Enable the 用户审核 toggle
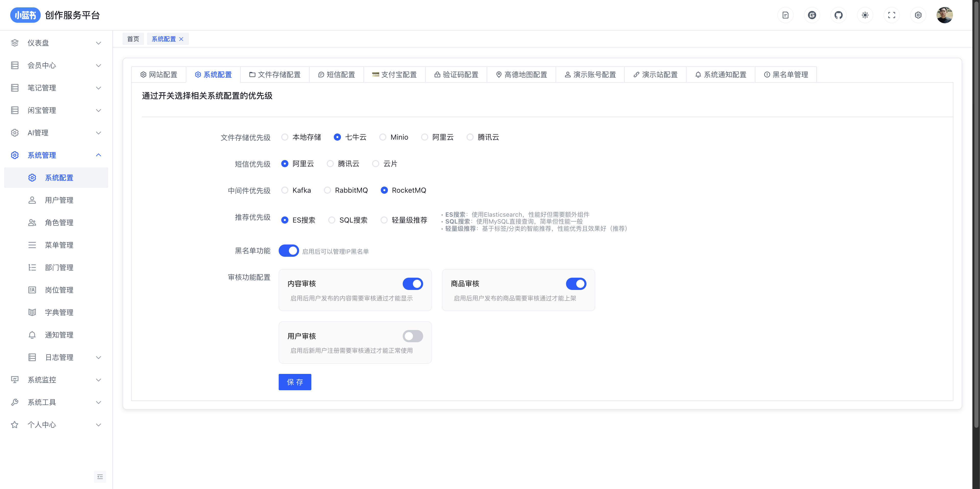The width and height of the screenshot is (980, 489). pyautogui.click(x=413, y=336)
